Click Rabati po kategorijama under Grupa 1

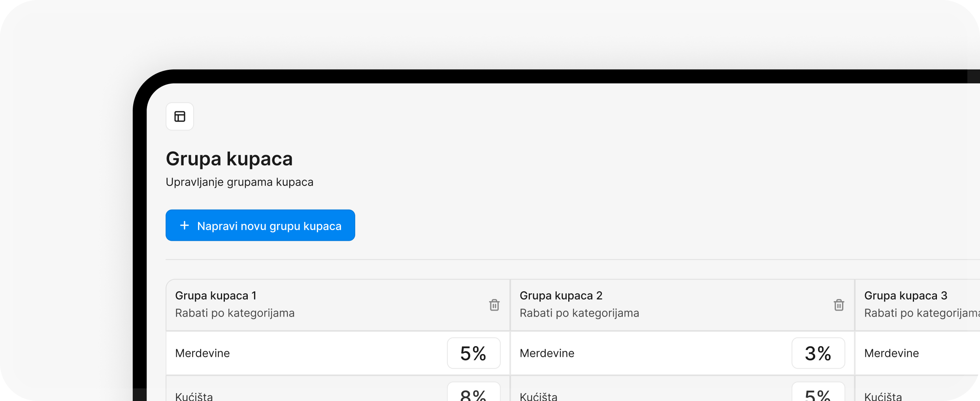tap(235, 313)
